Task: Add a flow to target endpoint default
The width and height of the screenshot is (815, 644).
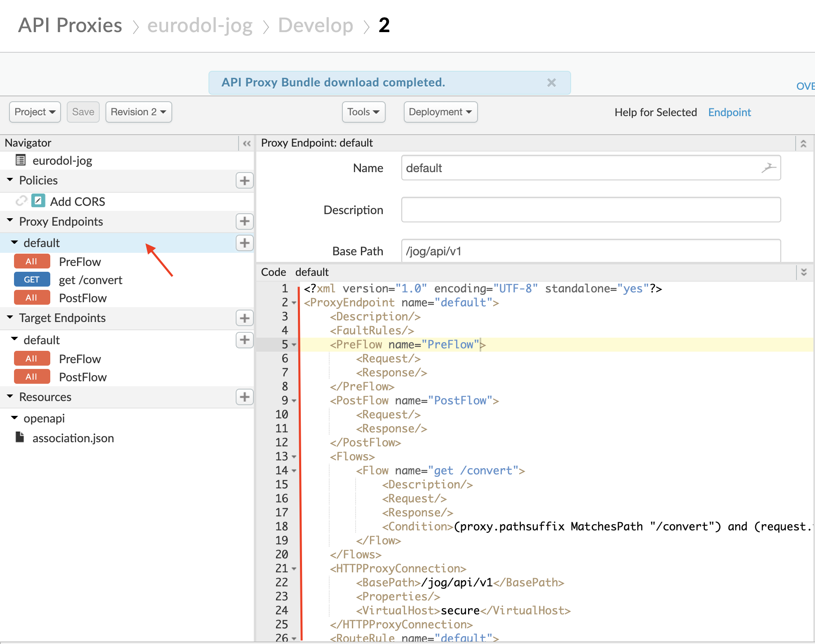Action: click(x=244, y=340)
